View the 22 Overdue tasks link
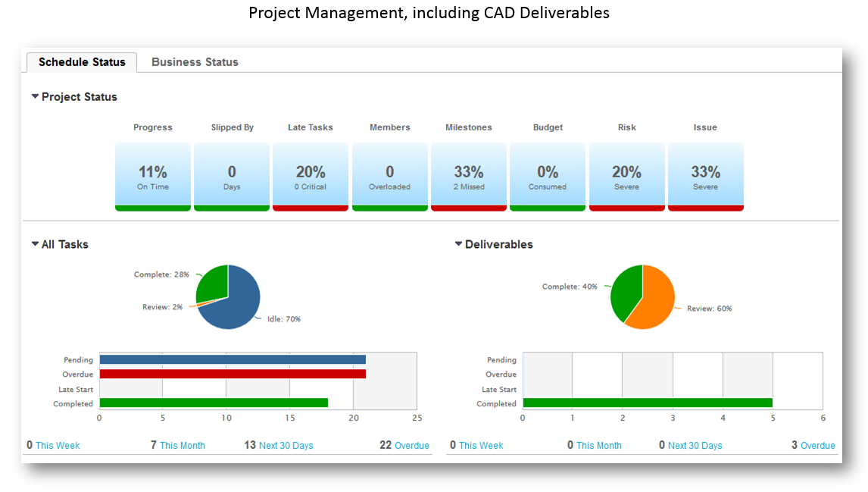Viewport: 868px width, 492px height. point(411,446)
